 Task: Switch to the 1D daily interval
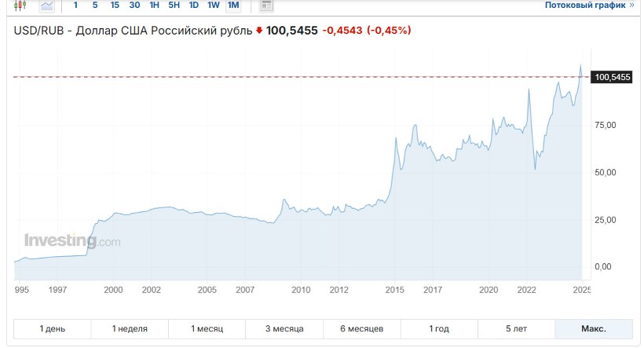click(x=194, y=5)
